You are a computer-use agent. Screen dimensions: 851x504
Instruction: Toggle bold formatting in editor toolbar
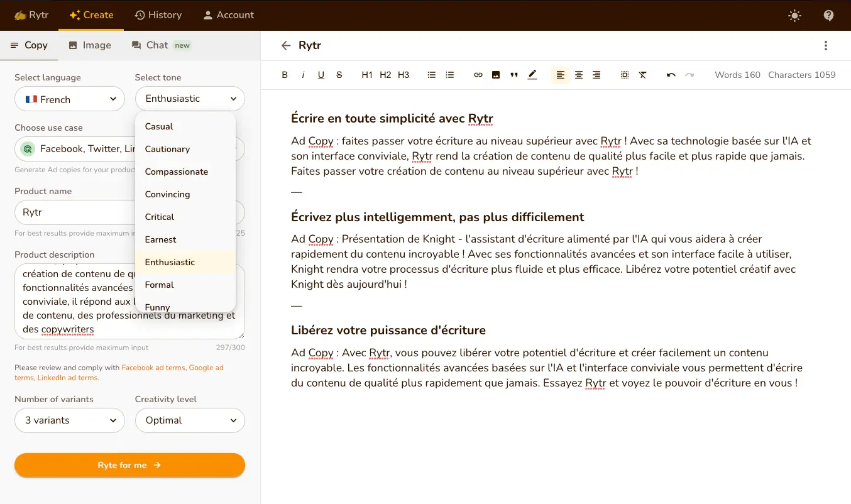(285, 75)
